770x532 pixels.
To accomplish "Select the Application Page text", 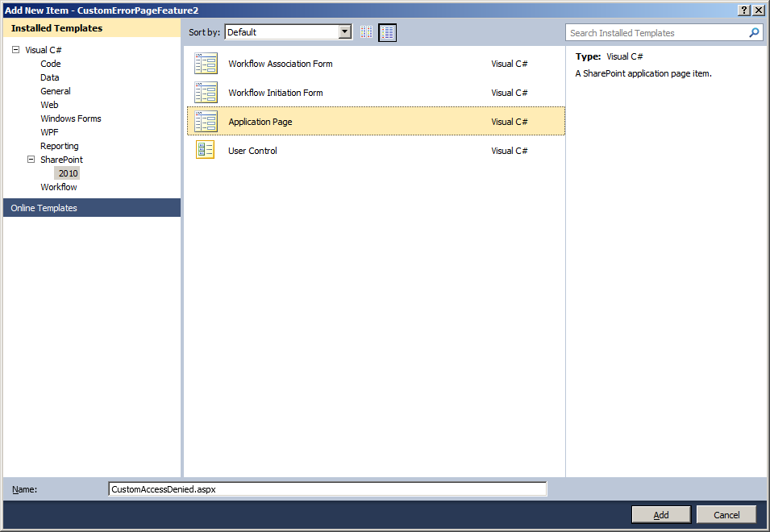I will [x=260, y=122].
